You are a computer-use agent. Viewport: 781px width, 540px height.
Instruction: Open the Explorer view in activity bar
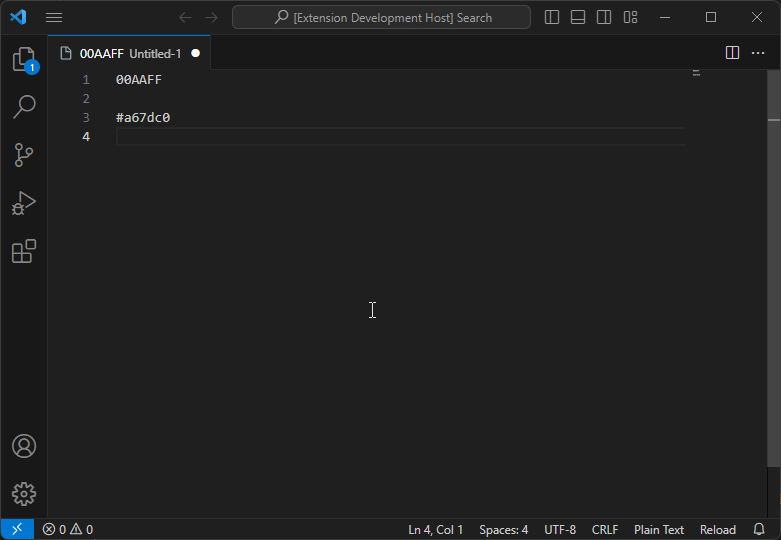point(24,60)
